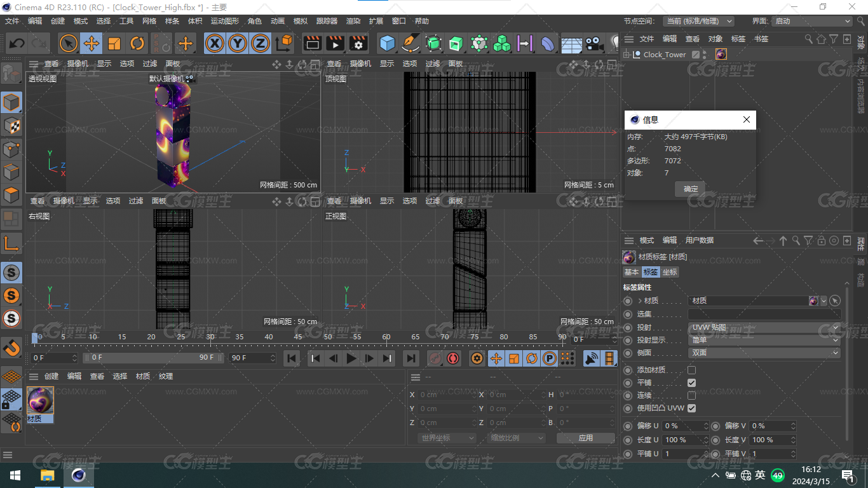Image resolution: width=868 pixels, height=488 pixels.
Task: Open the 缩放比例 dropdown
Action: point(517,438)
